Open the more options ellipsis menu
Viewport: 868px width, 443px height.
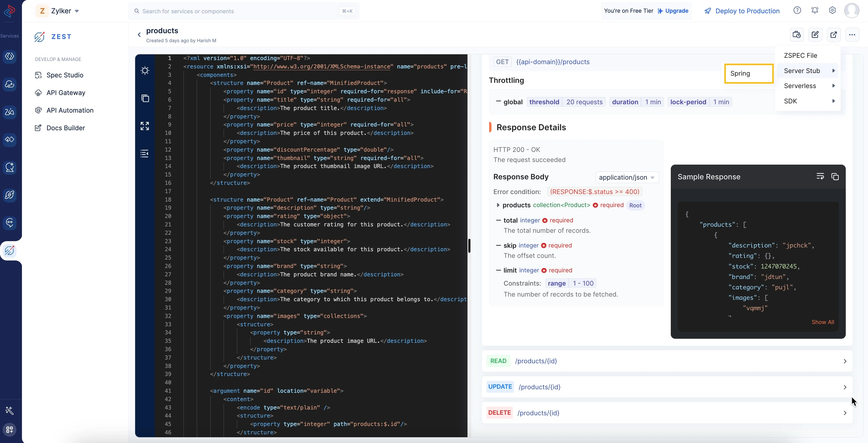coord(852,35)
